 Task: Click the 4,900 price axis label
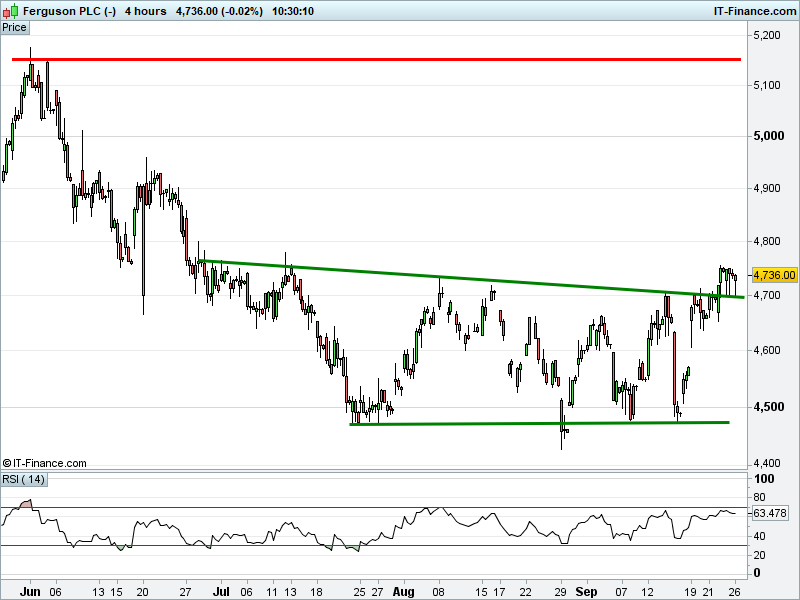click(x=767, y=188)
